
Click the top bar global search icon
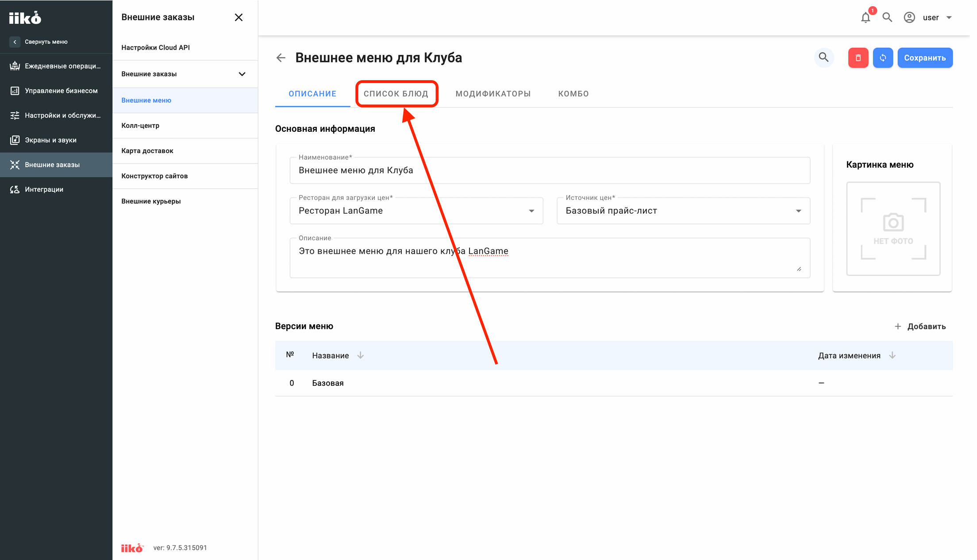887,17
